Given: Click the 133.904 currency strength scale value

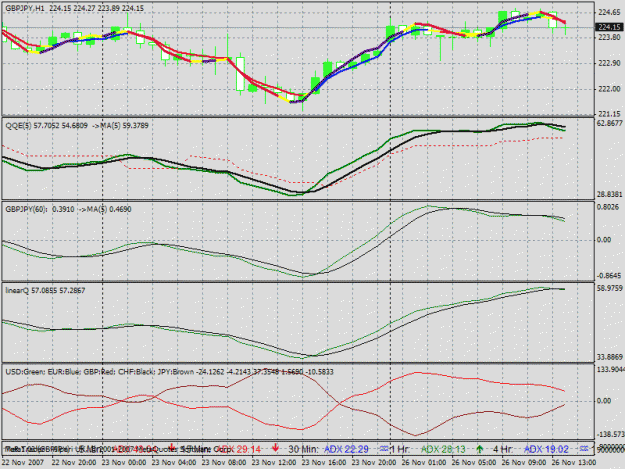Looking at the screenshot, I should tap(610, 369).
